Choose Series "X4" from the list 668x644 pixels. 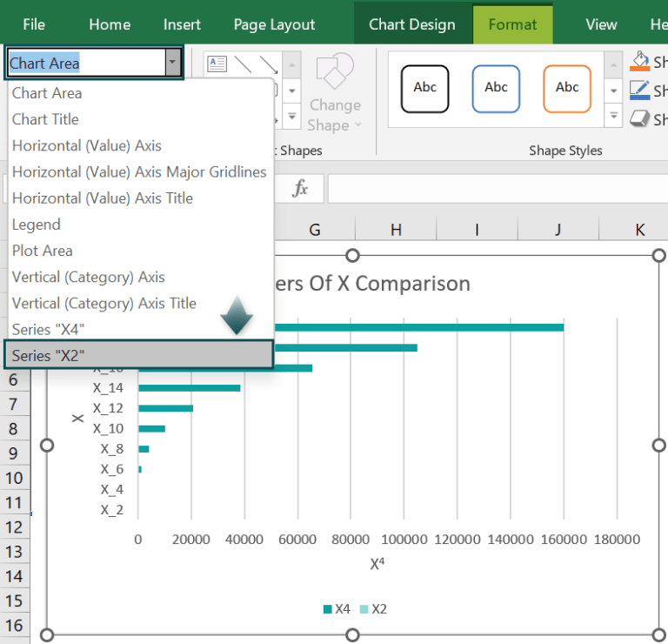point(140,330)
